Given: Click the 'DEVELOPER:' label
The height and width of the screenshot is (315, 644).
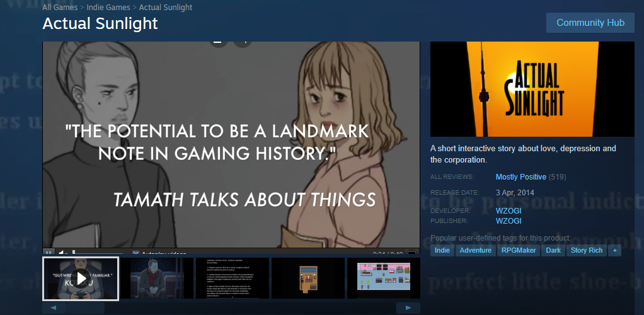Looking at the screenshot, I should point(450,210).
